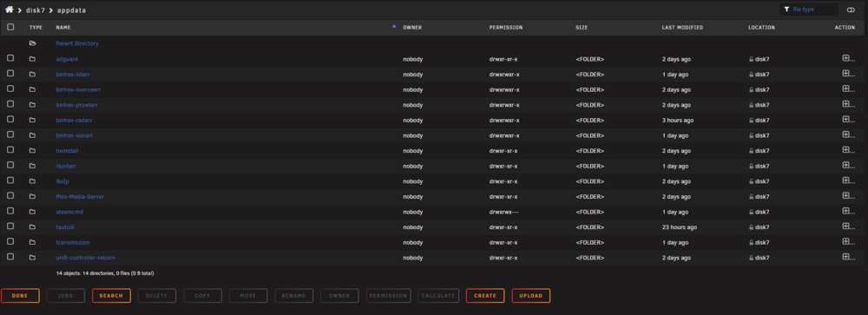Viewport: 868px width, 315px height.
Task: Tick the checkbox for binhex-lidarr
Action: pos(10,74)
